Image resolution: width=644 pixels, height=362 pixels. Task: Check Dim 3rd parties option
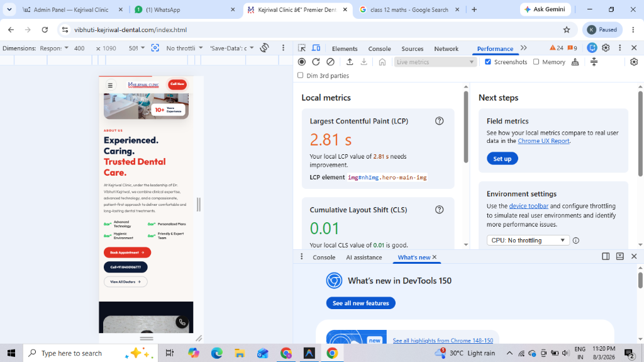click(300, 76)
